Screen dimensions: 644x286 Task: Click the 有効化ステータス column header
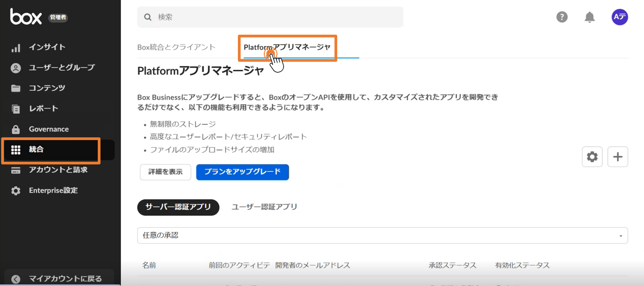[522, 265]
